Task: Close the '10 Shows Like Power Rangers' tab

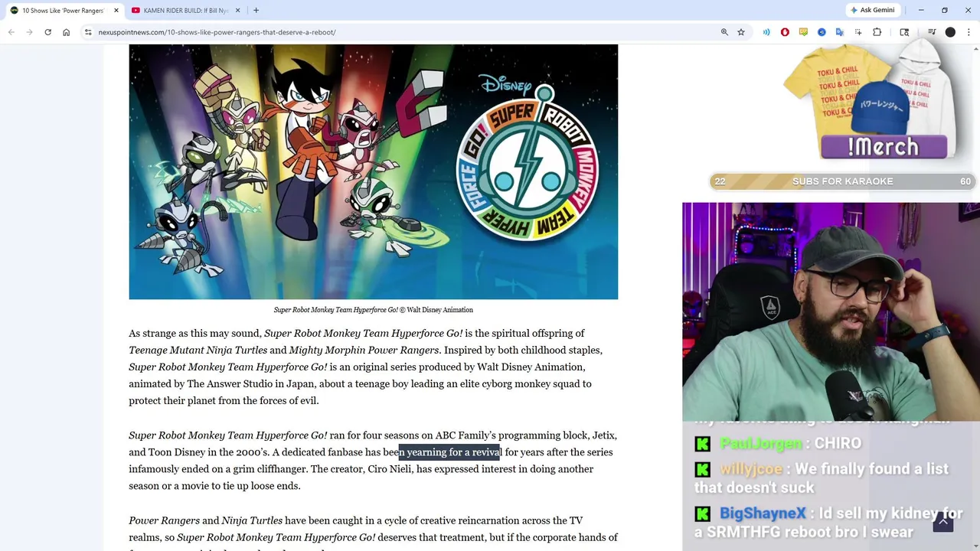Action: (x=116, y=10)
